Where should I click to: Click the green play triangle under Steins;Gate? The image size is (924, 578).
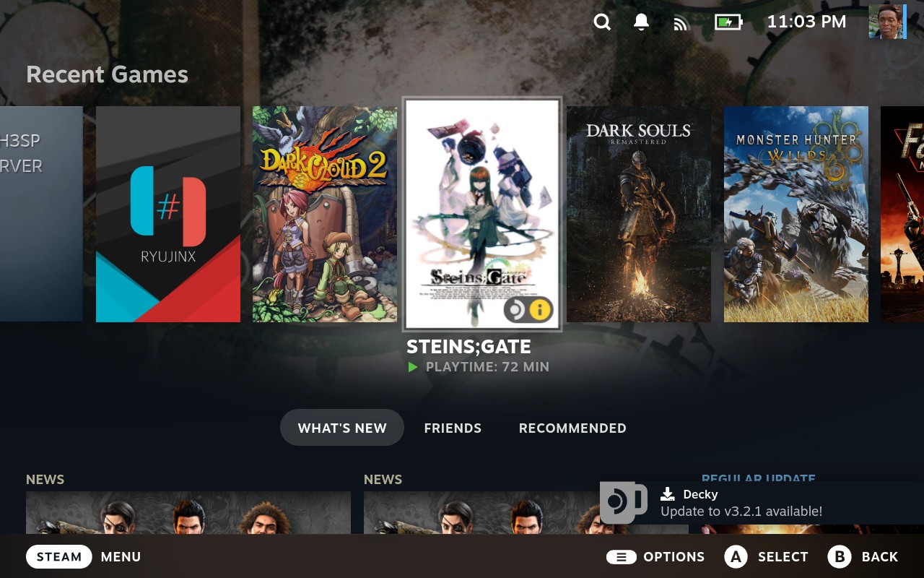(x=413, y=367)
